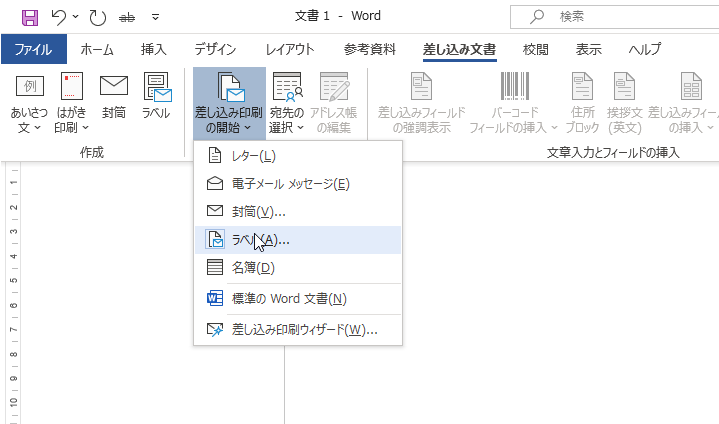Launch 差し込み印刷ウィザード(W)... menu item

298,330
